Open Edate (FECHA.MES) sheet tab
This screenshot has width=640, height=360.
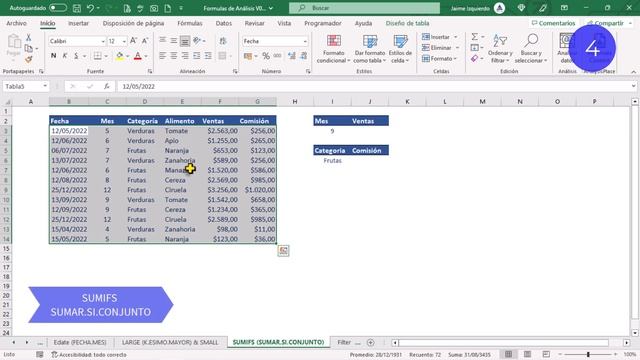tap(80, 342)
